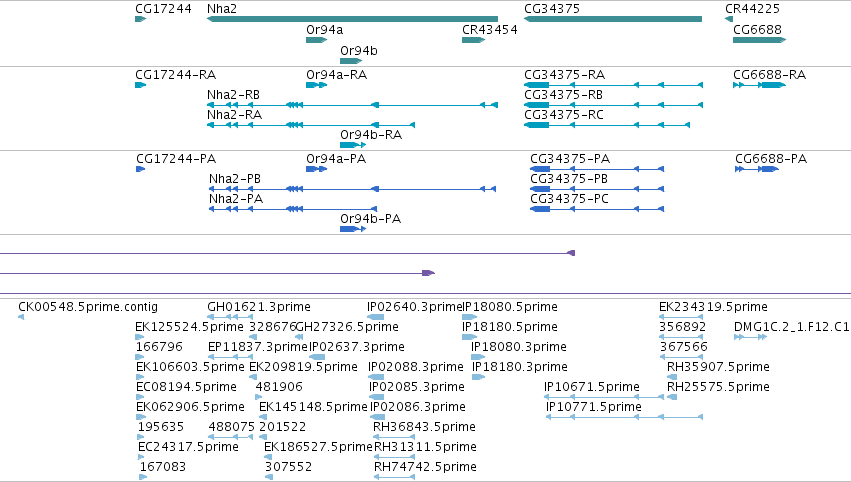Viewport: 851px width, 482px height.
Task: Select the GH27326.5prime EST label
Action: click(347, 327)
